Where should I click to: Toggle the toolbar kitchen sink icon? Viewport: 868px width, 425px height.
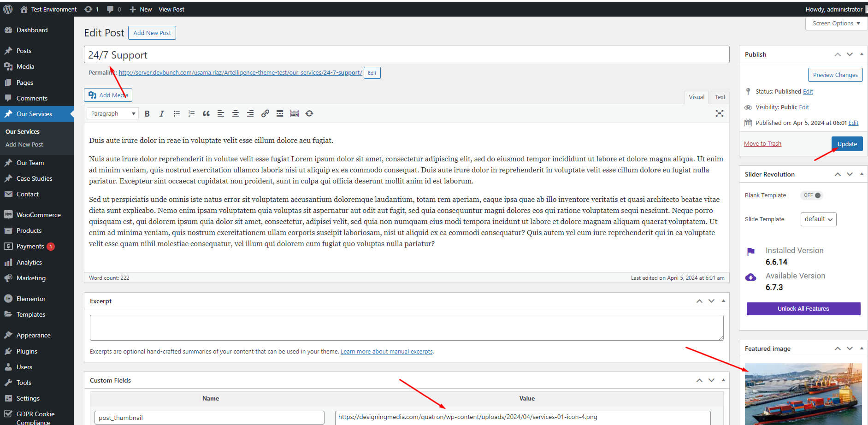pyautogui.click(x=295, y=113)
